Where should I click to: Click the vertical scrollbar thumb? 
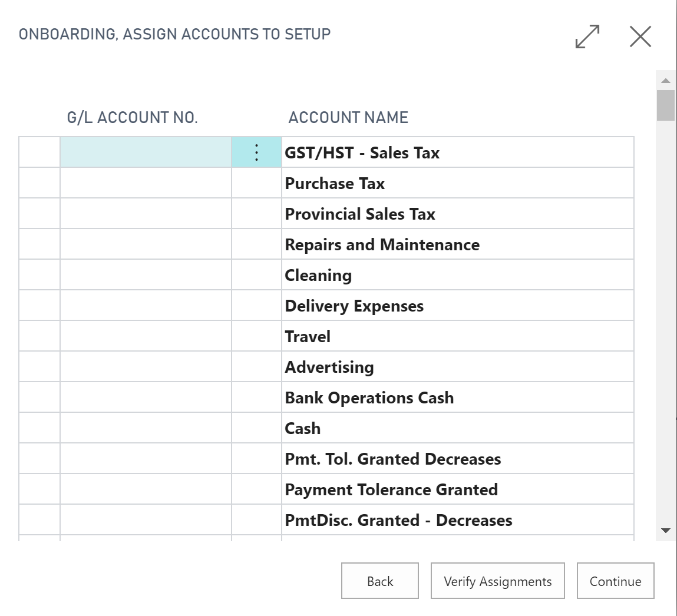pos(666,105)
